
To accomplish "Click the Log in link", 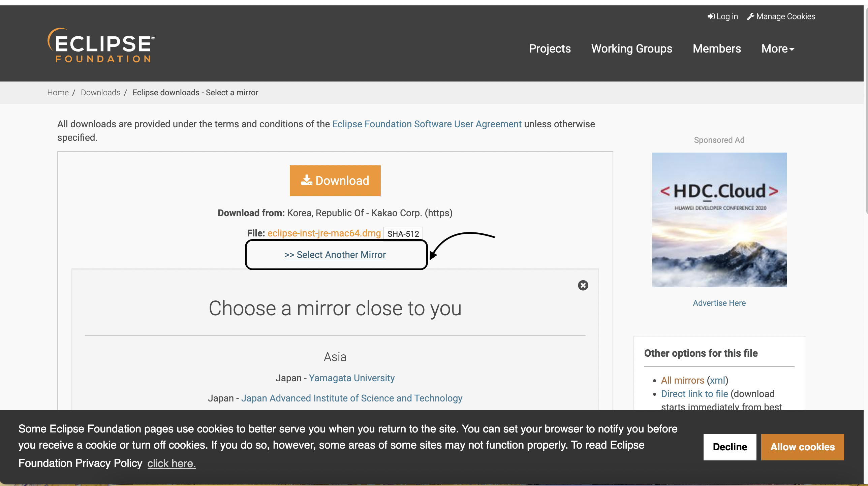I will [x=722, y=17].
